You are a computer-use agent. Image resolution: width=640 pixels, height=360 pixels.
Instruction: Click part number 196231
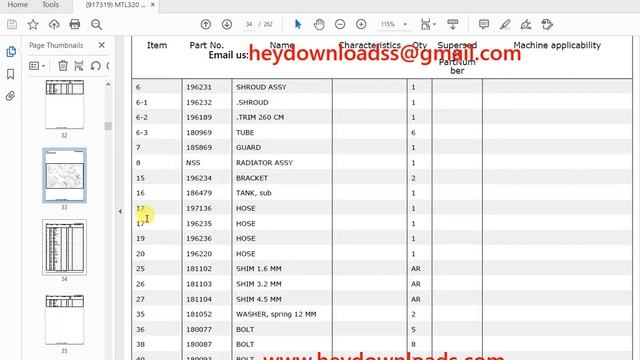tap(199, 87)
